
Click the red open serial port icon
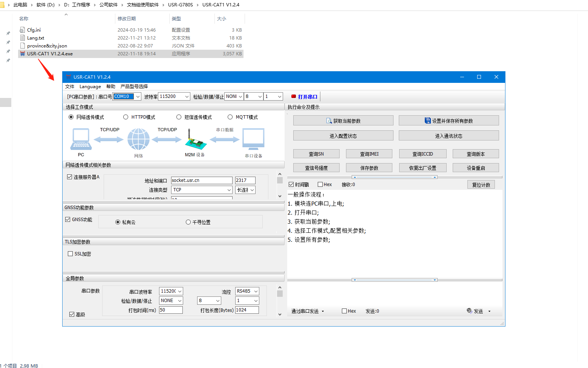294,96
